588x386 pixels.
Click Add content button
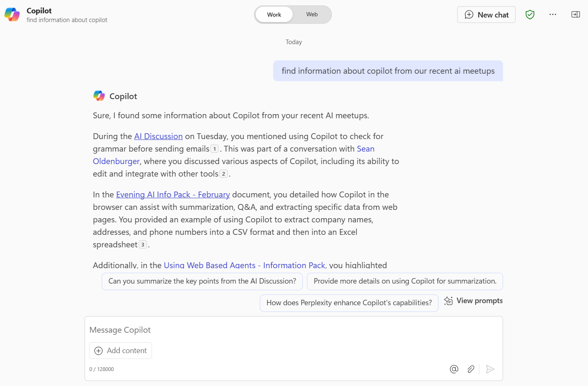pyautogui.click(x=120, y=351)
